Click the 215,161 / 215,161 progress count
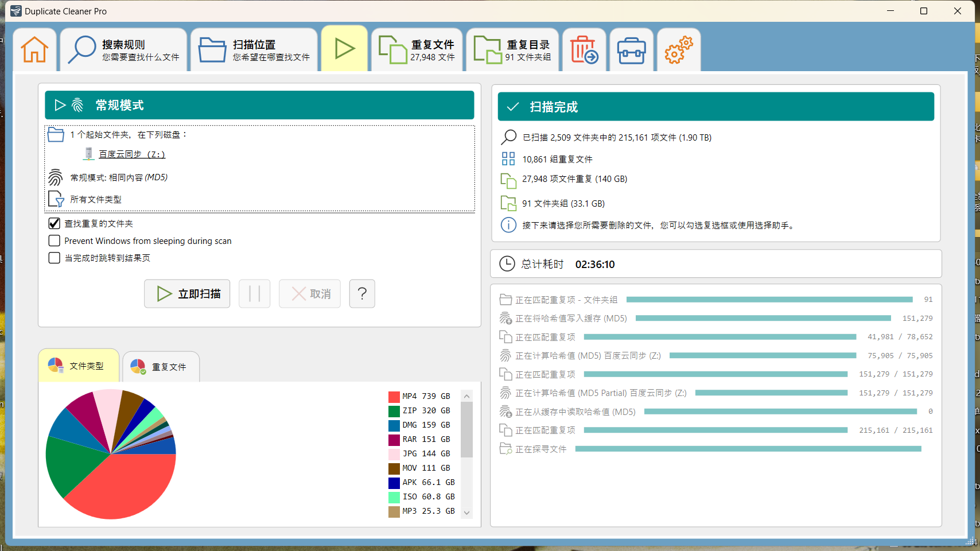Image resolution: width=980 pixels, height=551 pixels. point(896,430)
